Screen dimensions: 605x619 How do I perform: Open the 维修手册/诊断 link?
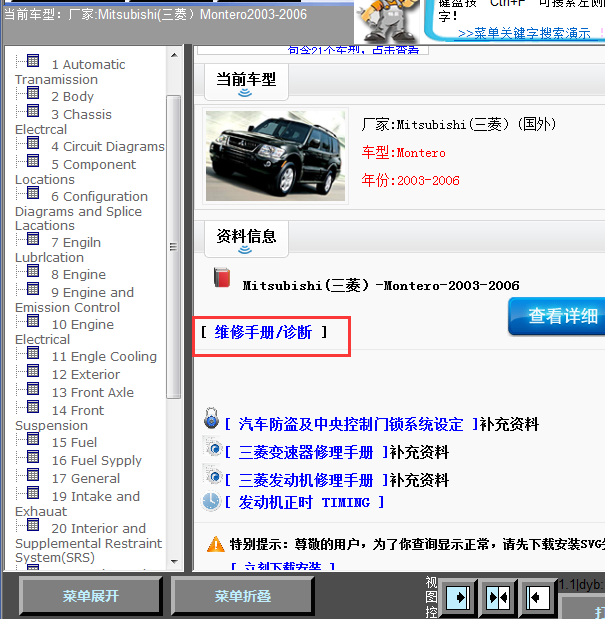pyautogui.click(x=264, y=332)
